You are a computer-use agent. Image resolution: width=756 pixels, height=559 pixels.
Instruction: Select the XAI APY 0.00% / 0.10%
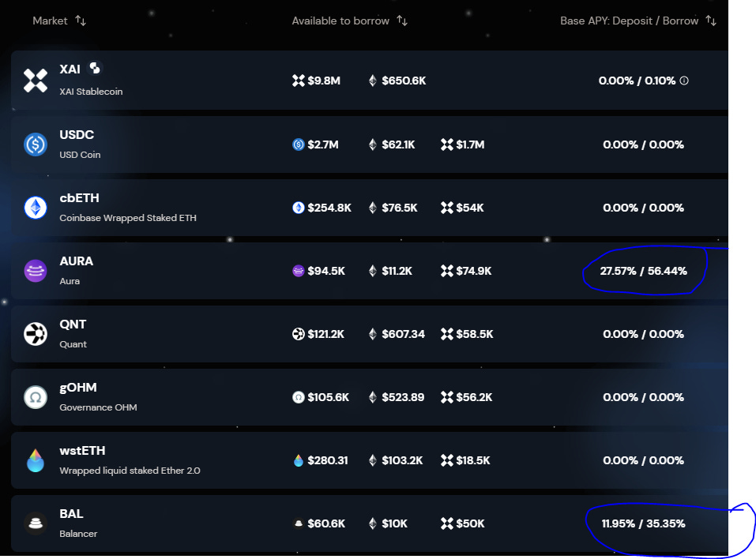(637, 81)
